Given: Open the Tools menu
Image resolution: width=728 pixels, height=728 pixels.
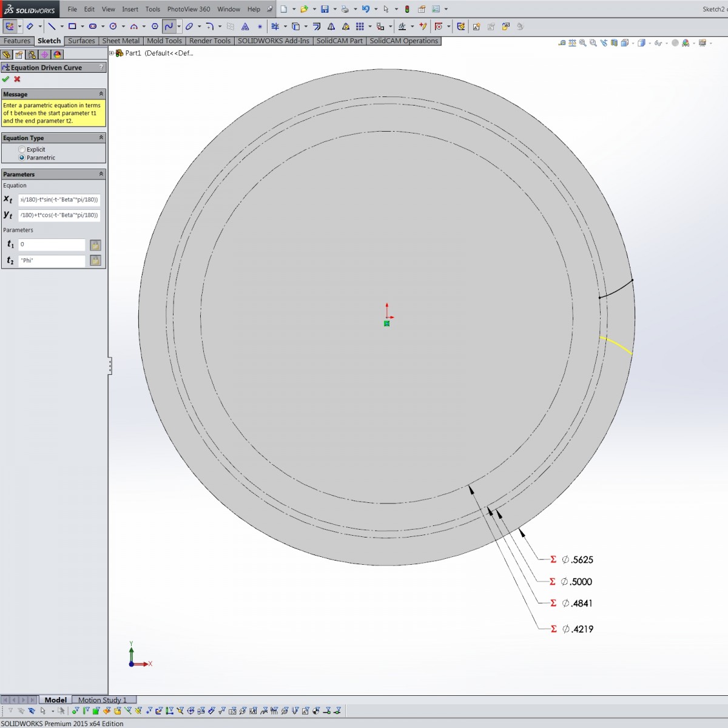Looking at the screenshot, I should pyautogui.click(x=152, y=9).
